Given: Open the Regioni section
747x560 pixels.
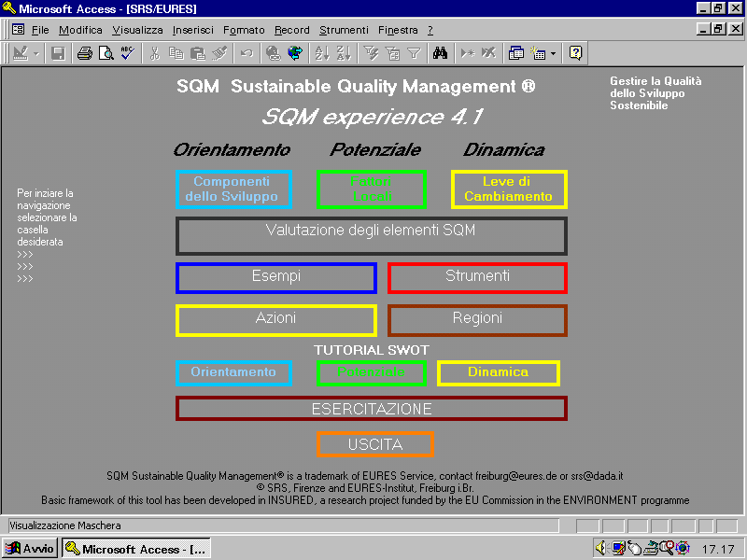Looking at the screenshot, I should (477, 320).
